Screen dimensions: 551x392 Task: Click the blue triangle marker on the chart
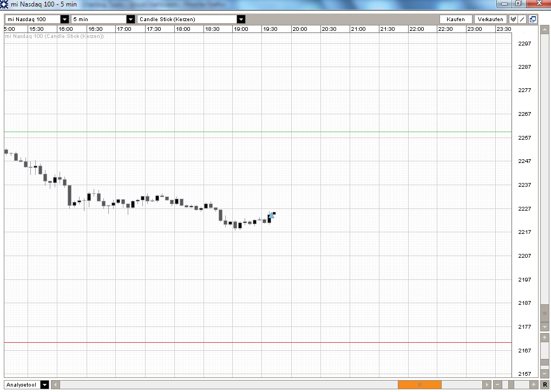(x=271, y=215)
